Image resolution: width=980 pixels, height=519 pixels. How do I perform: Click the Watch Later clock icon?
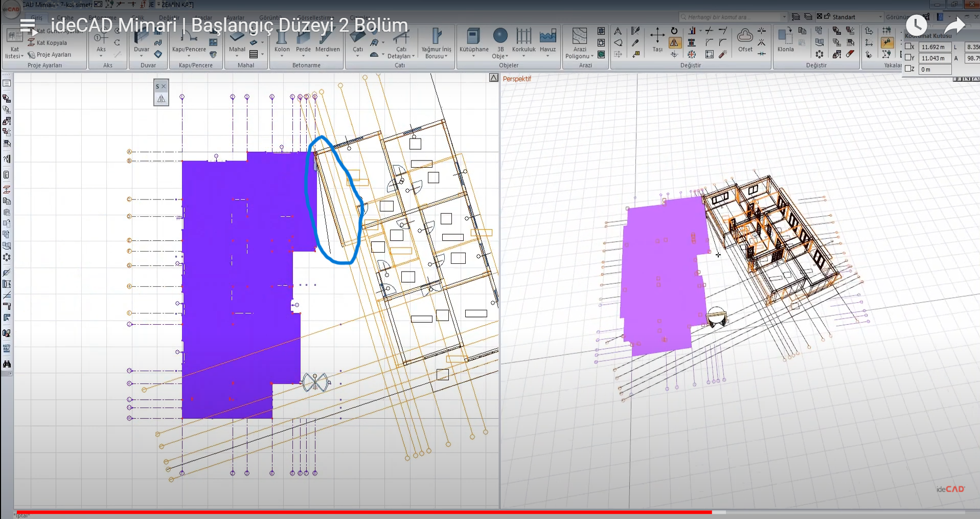click(x=916, y=25)
